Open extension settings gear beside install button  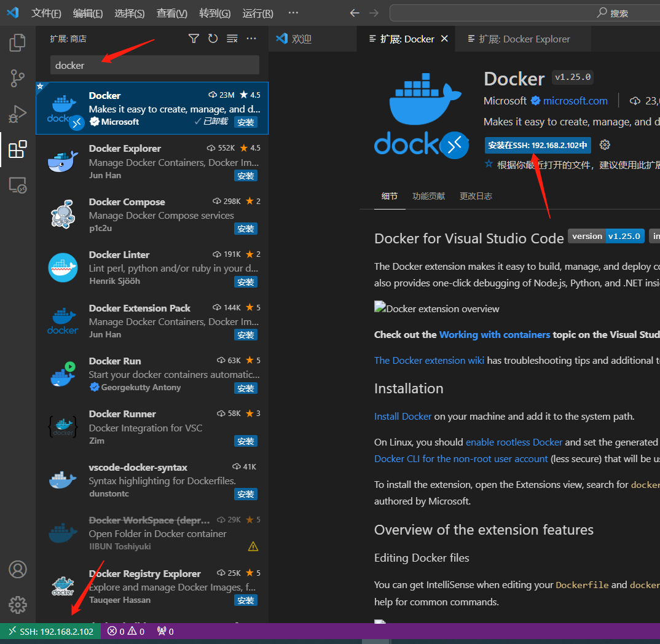point(605,145)
